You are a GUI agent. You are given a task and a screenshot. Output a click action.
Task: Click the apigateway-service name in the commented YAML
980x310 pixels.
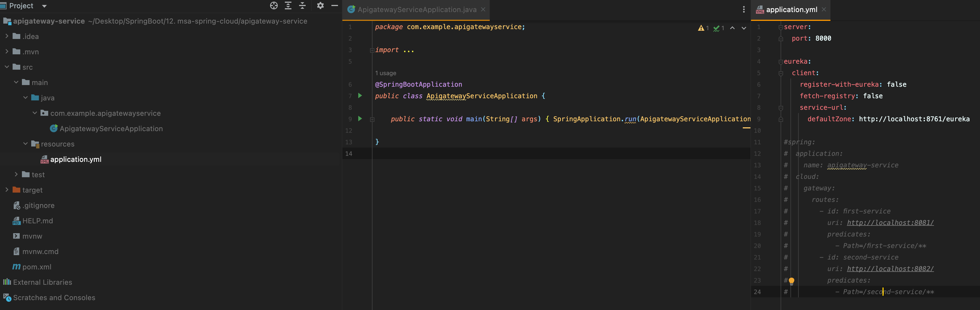click(863, 165)
